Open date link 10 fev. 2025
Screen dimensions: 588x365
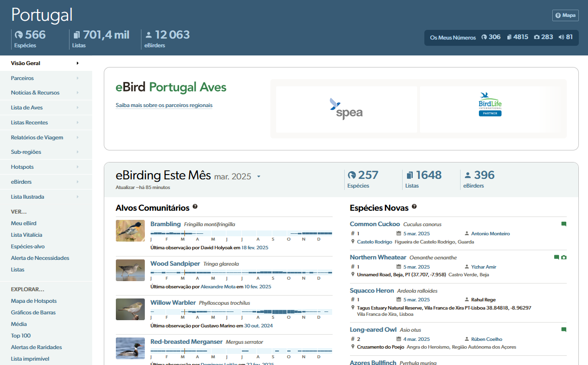tap(258, 286)
